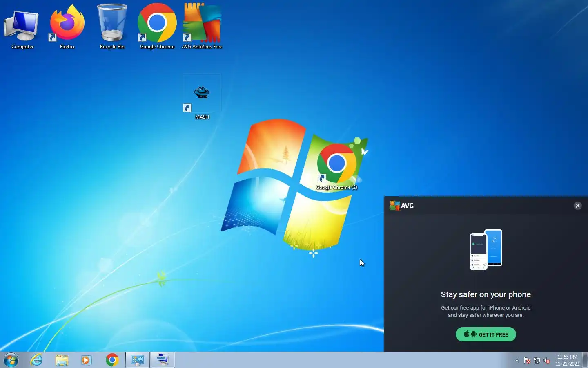Image resolution: width=588 pixels, height=368 pixels.
Task: Select the Firefox desktop shortcut
Action: 67,27
